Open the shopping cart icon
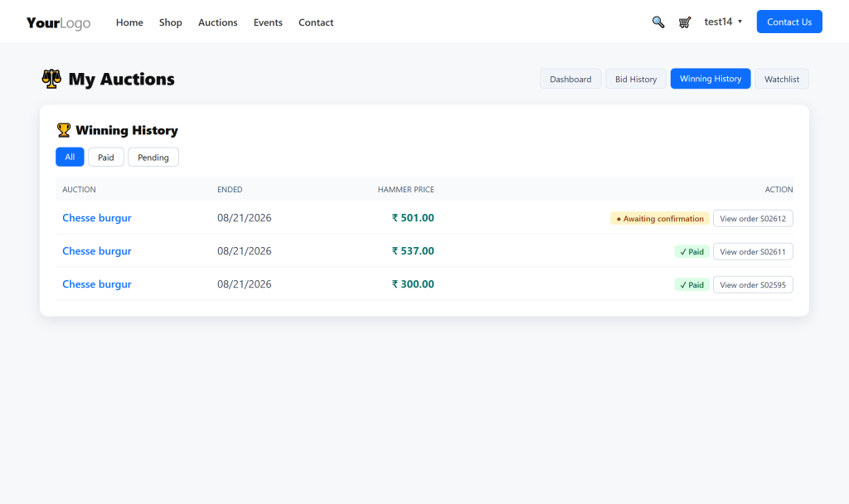The image size is (849, 504). click(x=684, y=22)
